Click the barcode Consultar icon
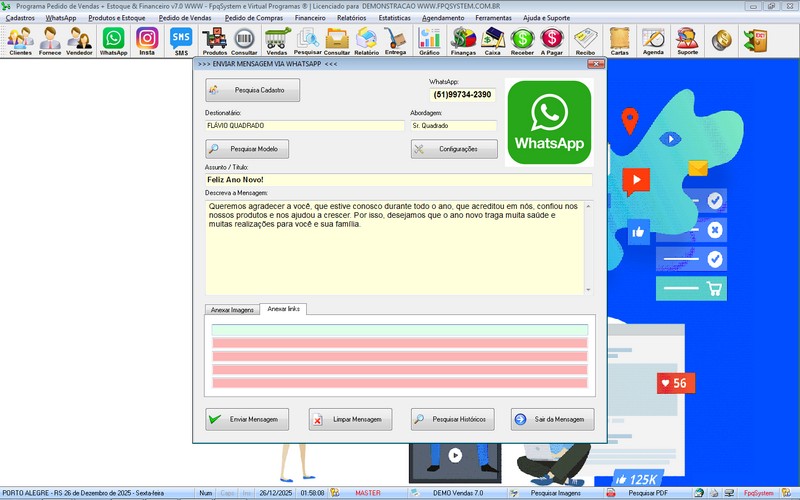The width and height of the screenshot is (800, 500). point(244,41)
